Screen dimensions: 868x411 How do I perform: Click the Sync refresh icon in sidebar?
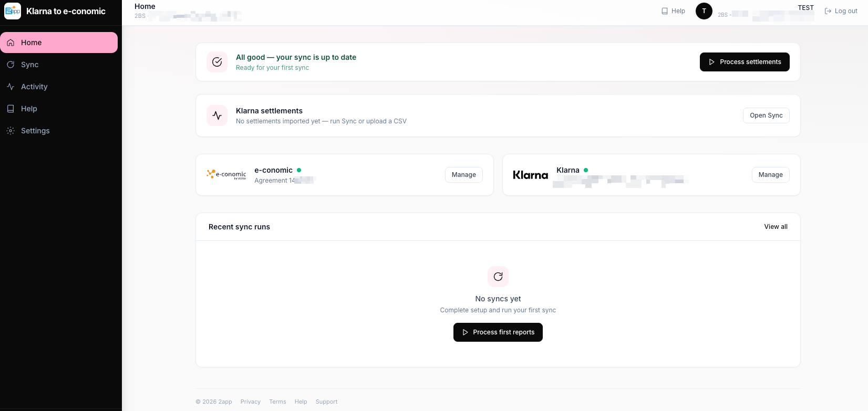(11, 65)
